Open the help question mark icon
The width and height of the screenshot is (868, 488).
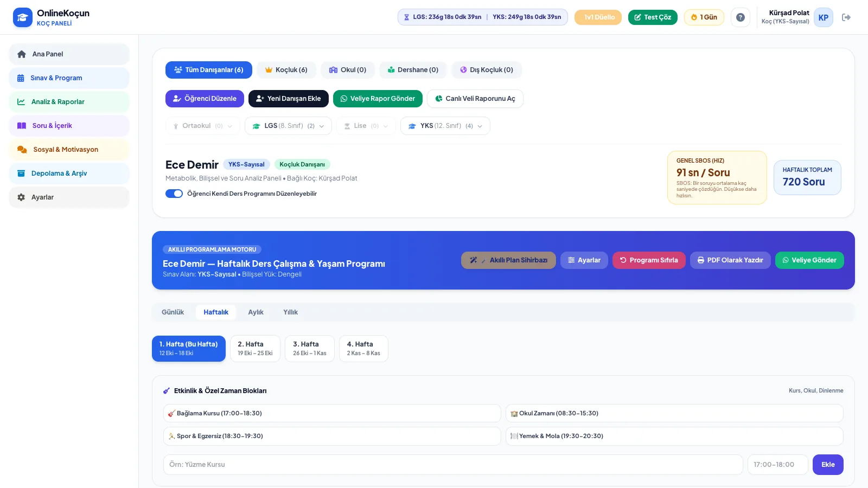pyautogui.click(x=741, y=17)
